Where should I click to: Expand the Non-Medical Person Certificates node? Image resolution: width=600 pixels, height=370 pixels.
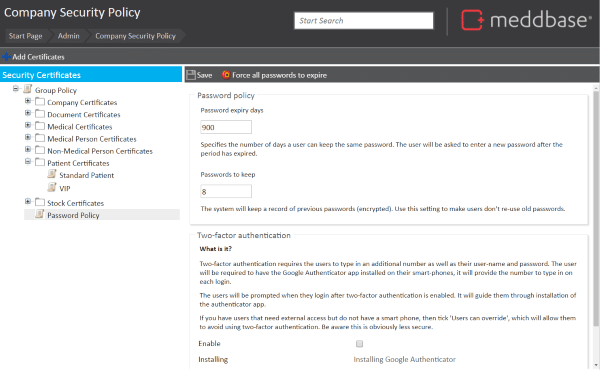28,149
